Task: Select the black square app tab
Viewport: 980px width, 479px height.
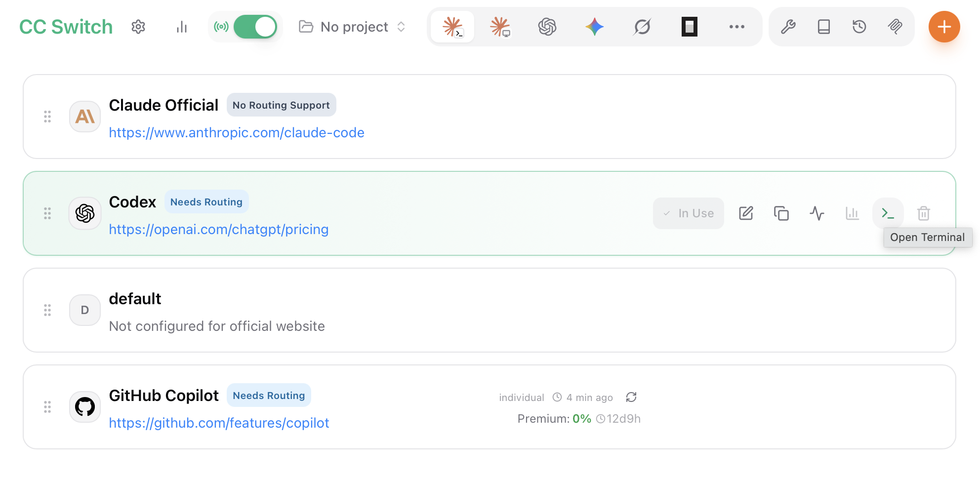Action: [690, 27]
